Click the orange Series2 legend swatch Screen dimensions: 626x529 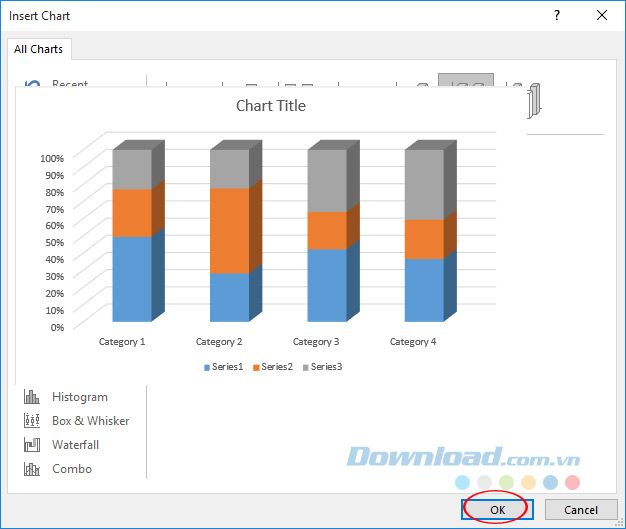(256, 367)
